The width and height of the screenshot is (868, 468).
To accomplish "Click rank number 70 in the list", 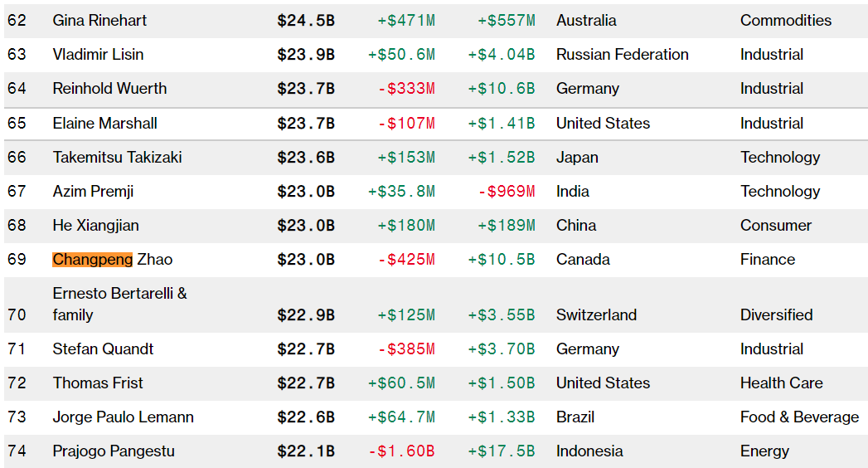I will pyautogui.click(x=17, y=314).
